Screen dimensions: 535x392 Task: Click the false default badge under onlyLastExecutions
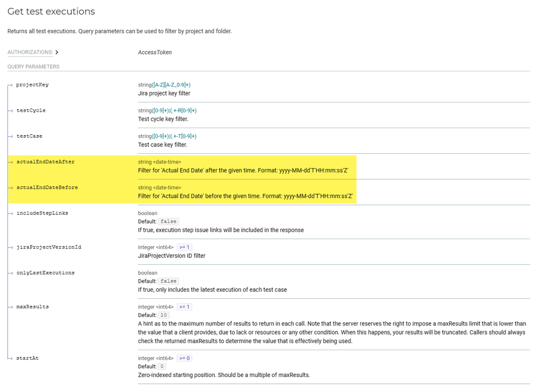click(168, 281)
